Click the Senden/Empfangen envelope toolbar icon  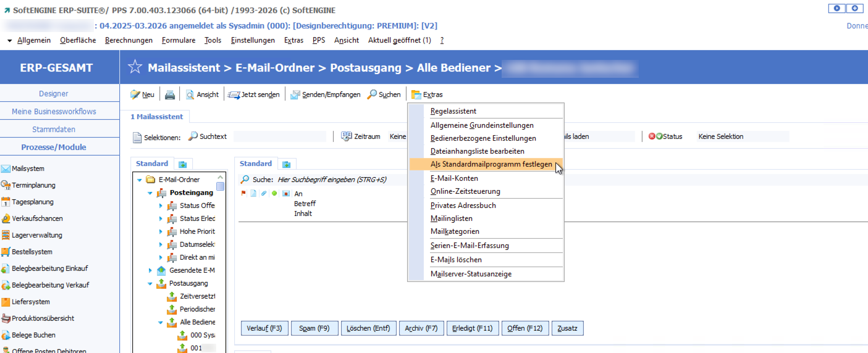coord(295,94)
